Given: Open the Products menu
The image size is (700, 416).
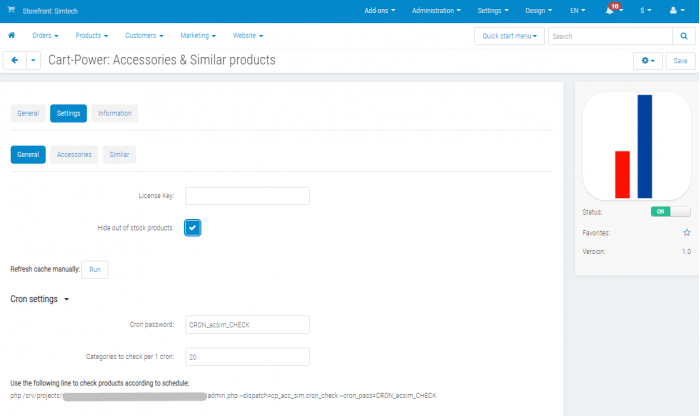Looking at the screenshot, I should (x=92, y=35).
